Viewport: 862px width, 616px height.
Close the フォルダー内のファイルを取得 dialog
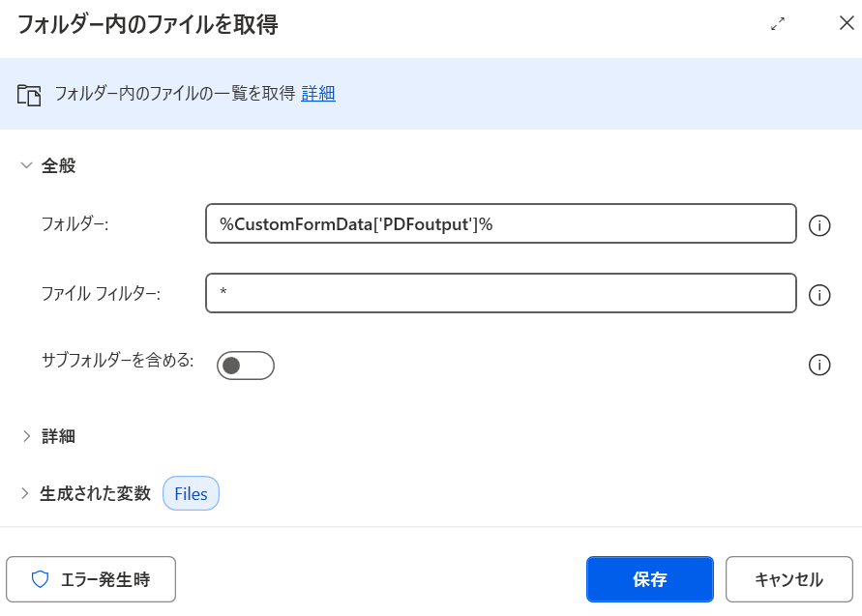(x=847, y=23)
